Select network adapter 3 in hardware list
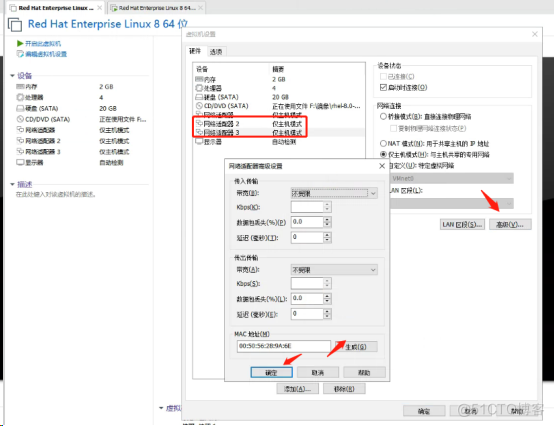Screen dimensions: 554x426 [279, 132]
